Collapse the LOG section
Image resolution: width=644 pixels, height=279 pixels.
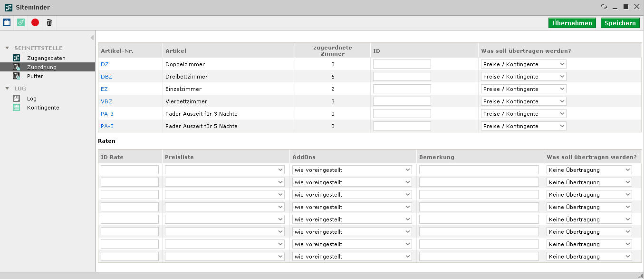coord(7,89)
